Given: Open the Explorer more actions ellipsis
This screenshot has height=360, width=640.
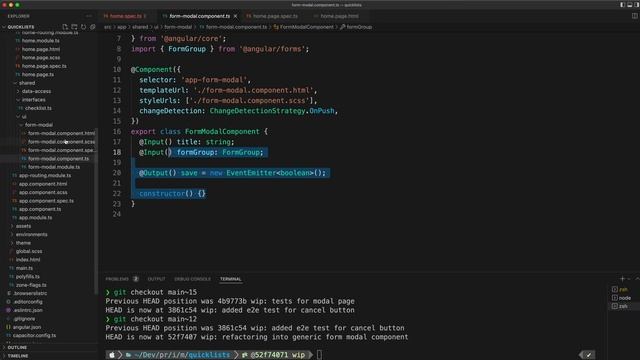Looking at the screenshot, I should (89, 16).
